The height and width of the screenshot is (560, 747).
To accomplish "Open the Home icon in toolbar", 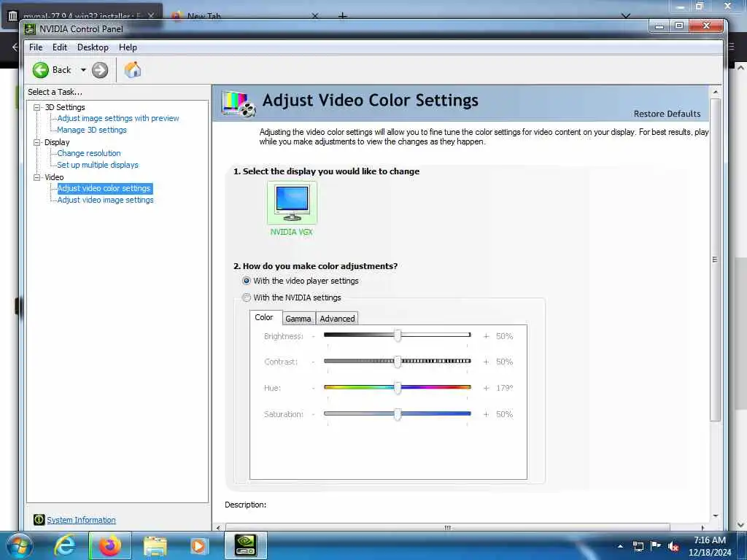I will [133, 70].
